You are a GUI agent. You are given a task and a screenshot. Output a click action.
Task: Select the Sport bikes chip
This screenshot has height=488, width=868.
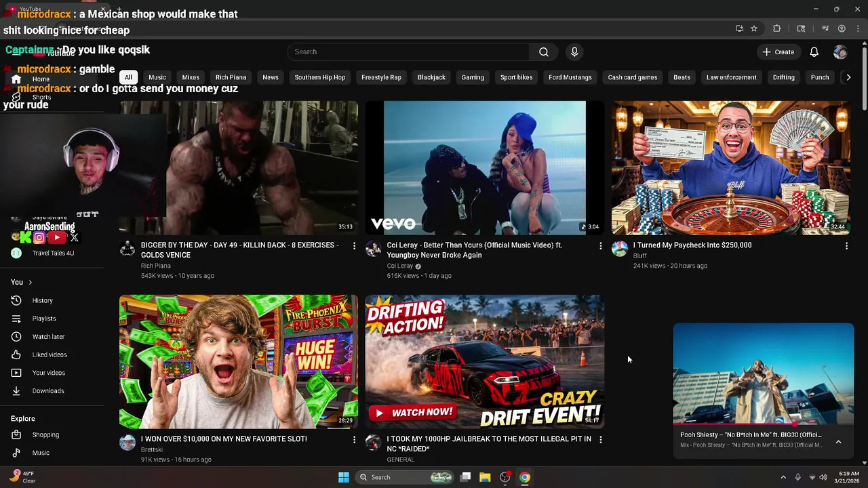[x=517, y=77]
